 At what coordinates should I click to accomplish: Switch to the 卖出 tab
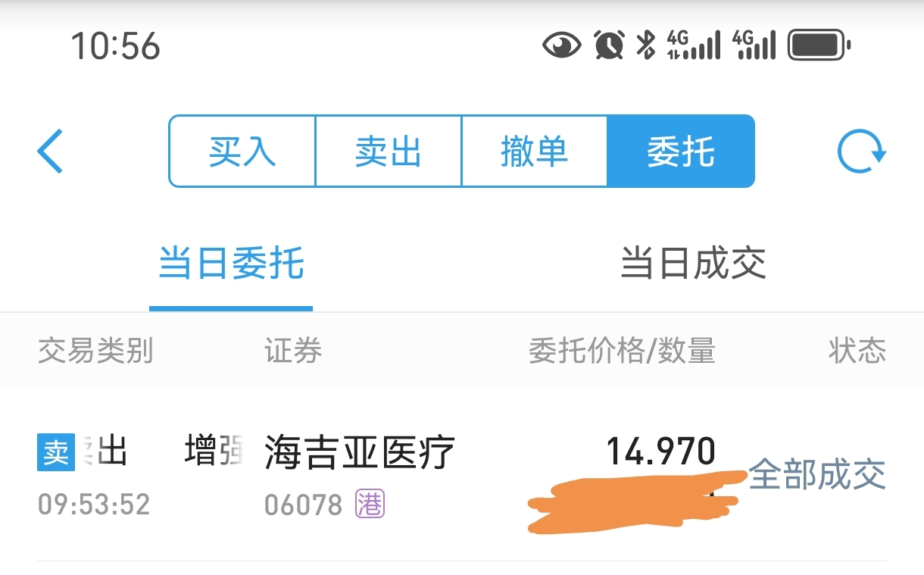click(x=389, y=151)
